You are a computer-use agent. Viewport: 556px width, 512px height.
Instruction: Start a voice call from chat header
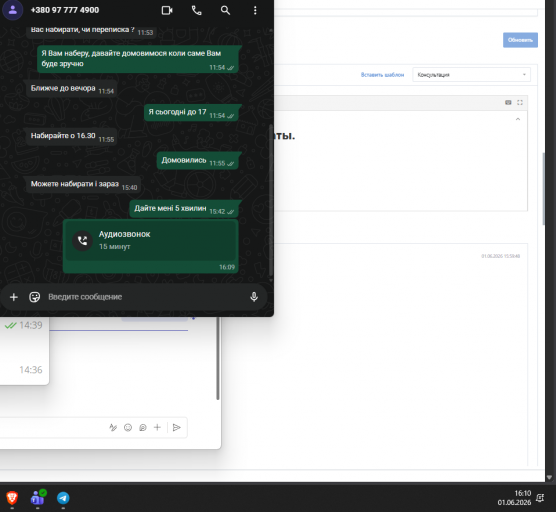[x=196, y=10]
